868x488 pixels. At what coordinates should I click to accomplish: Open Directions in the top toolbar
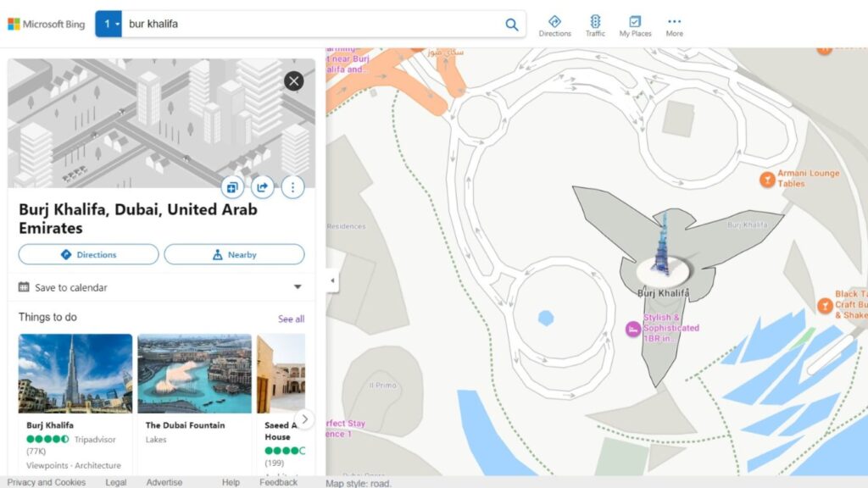[x=554, y=26]
